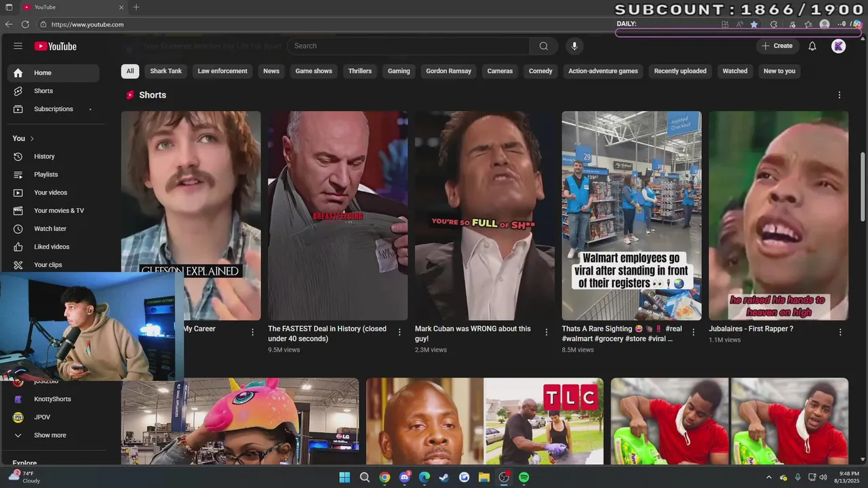The image size is (868, 488).
Task: Select the Gordon Ramsay chip
Action: pyautogui.click(x=449, y=71)
